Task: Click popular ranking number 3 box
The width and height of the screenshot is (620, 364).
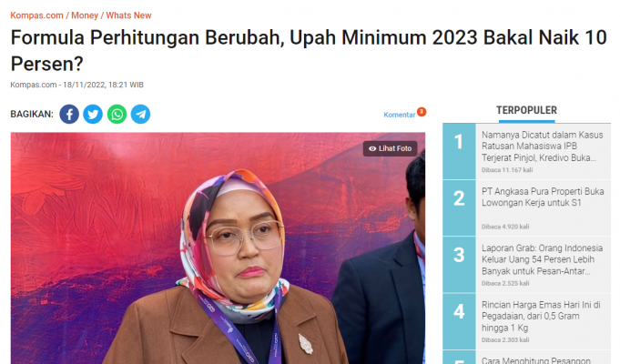Action: click(x=459, y=265)
